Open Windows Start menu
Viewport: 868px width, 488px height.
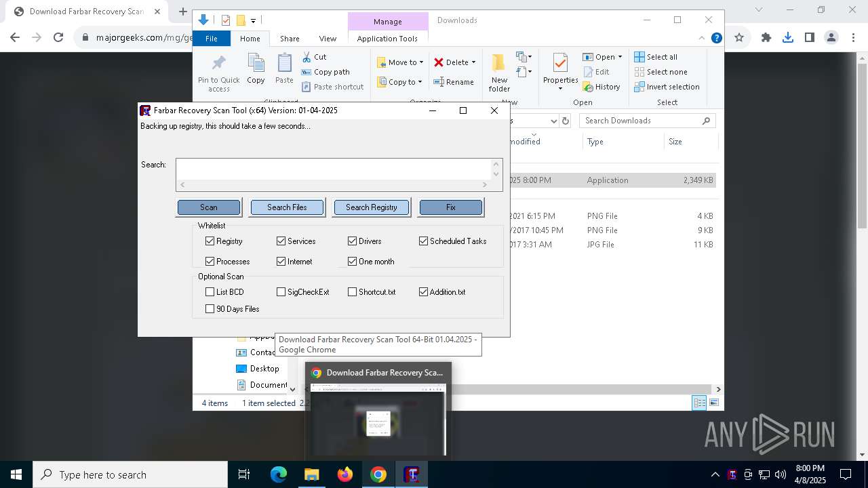pos(16,474)
